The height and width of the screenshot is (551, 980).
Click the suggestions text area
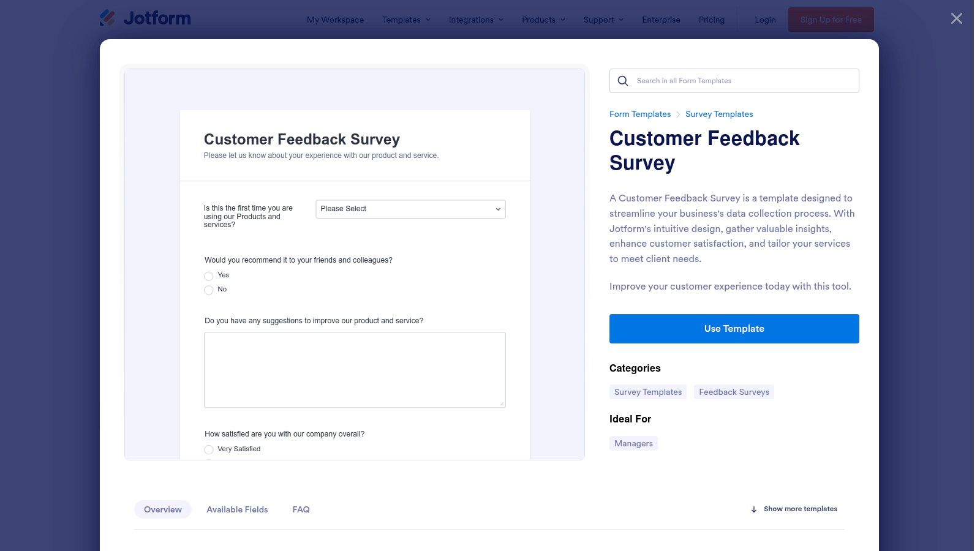point(355,369)
